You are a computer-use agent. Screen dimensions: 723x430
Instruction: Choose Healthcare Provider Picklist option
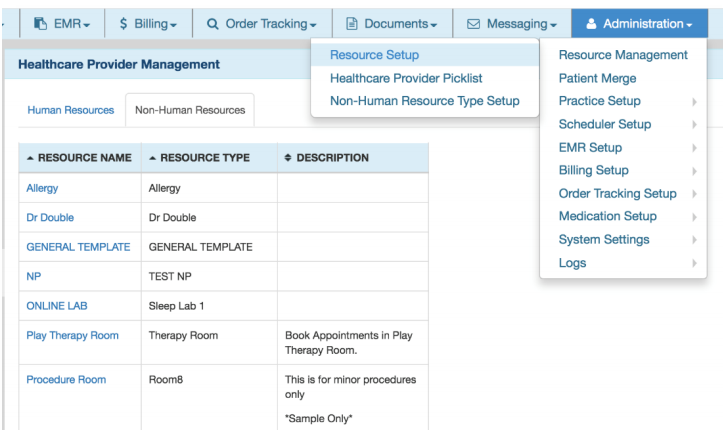pyautogui.click(x=406, y=78)
